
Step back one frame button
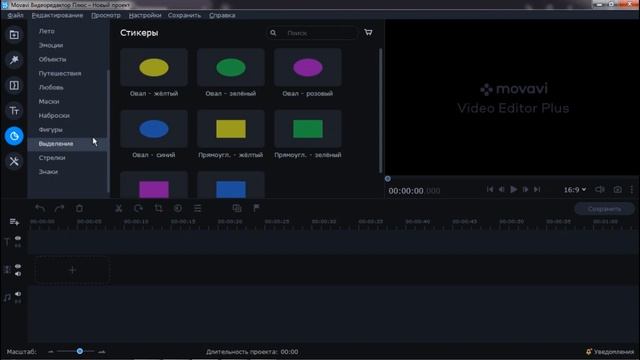[x=502, y=189]
